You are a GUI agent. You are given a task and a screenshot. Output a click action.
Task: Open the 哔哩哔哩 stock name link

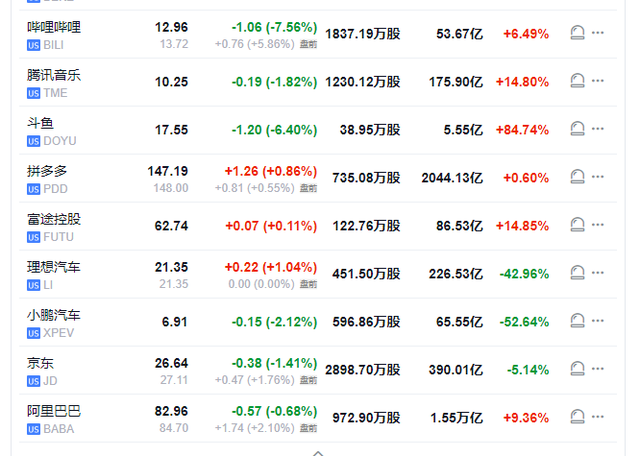pos(54,27)
